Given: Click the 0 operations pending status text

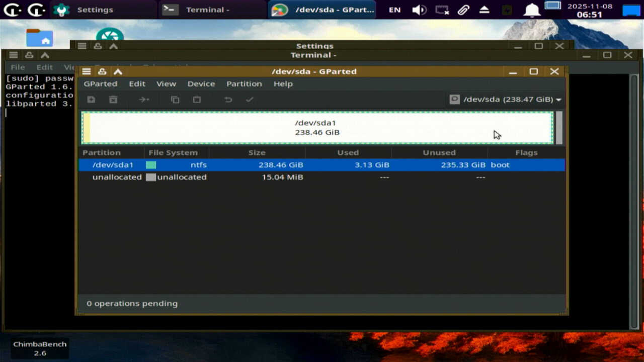Looking at the screenshot, I should (x=132, y=304).
